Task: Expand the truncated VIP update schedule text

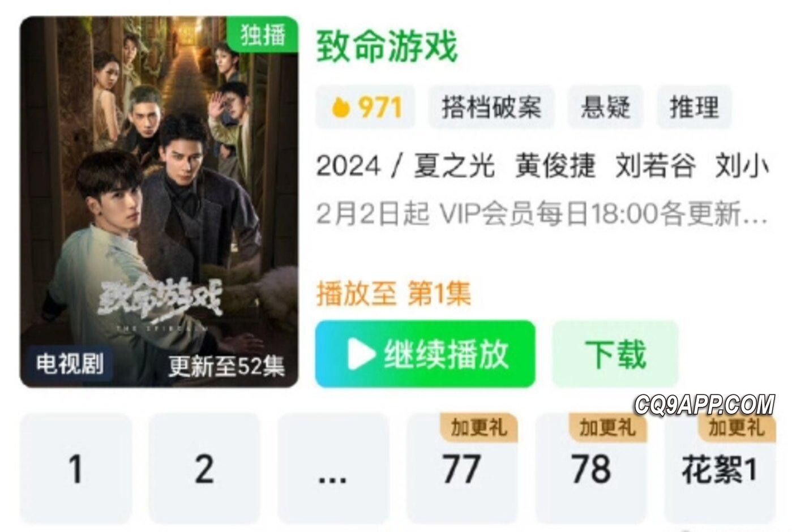Action: pos(542,214)
